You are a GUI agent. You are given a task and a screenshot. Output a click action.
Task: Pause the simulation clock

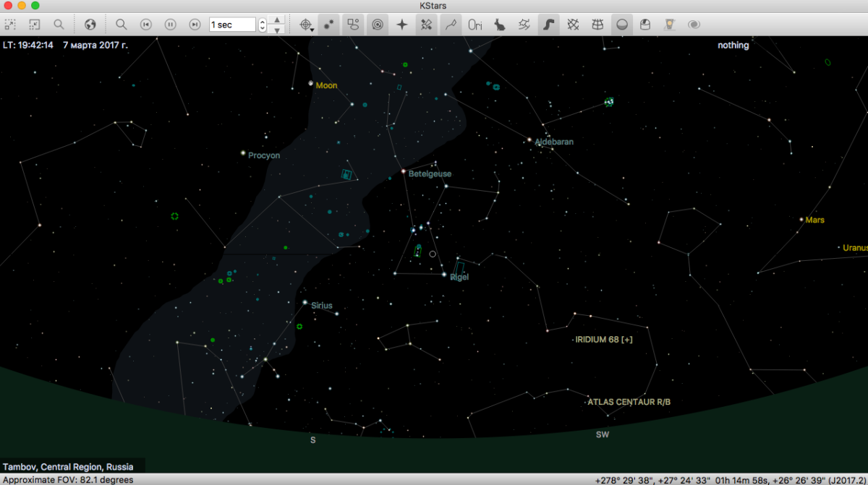(x=170, y=25)
